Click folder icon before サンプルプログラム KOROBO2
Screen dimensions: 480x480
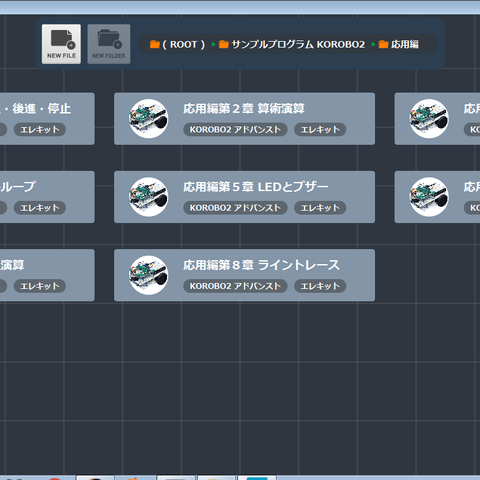224,44
